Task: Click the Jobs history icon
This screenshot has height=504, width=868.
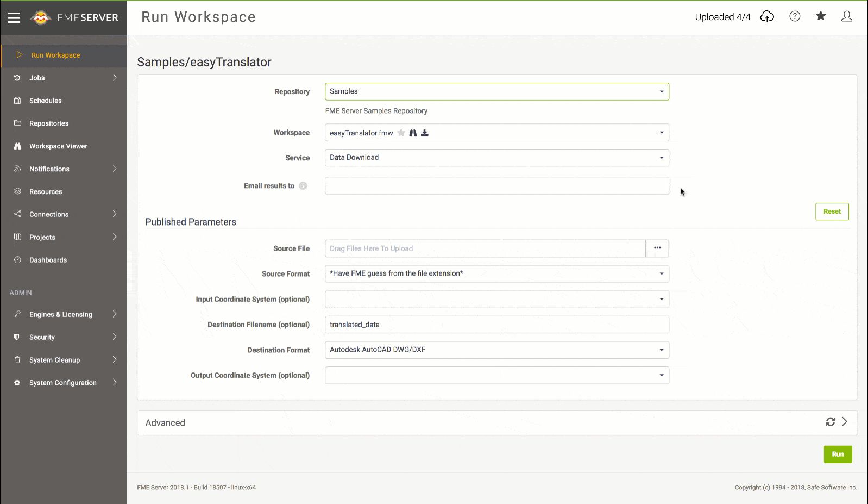Action: pos(17,78)
